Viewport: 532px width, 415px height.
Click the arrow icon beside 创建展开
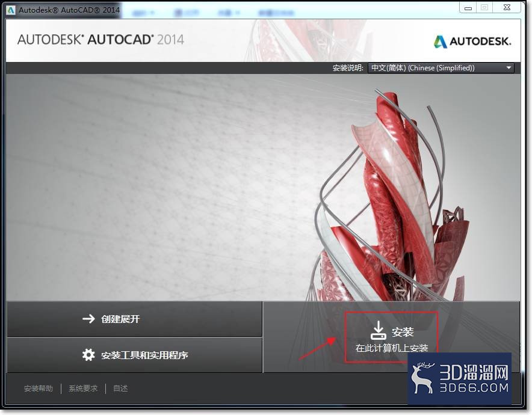tap(88, 319)
